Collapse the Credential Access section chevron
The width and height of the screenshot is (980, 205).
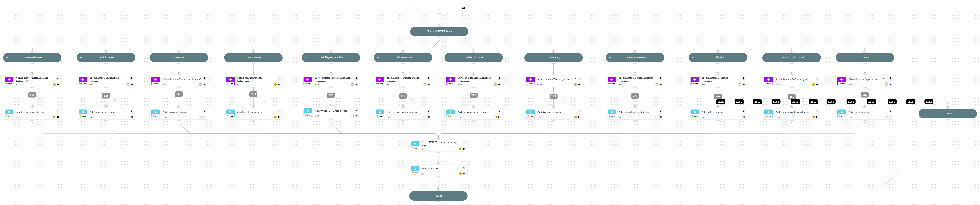pyautogui.click(x=449, y=58)
